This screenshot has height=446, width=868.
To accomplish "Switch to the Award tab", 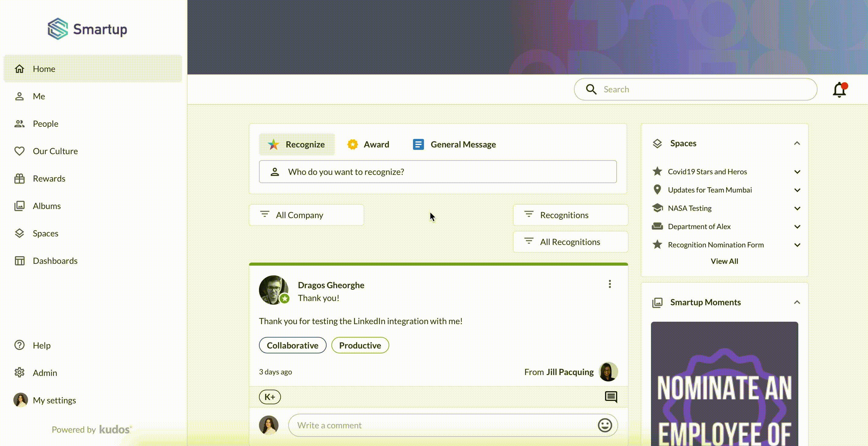I will point(368,144).
